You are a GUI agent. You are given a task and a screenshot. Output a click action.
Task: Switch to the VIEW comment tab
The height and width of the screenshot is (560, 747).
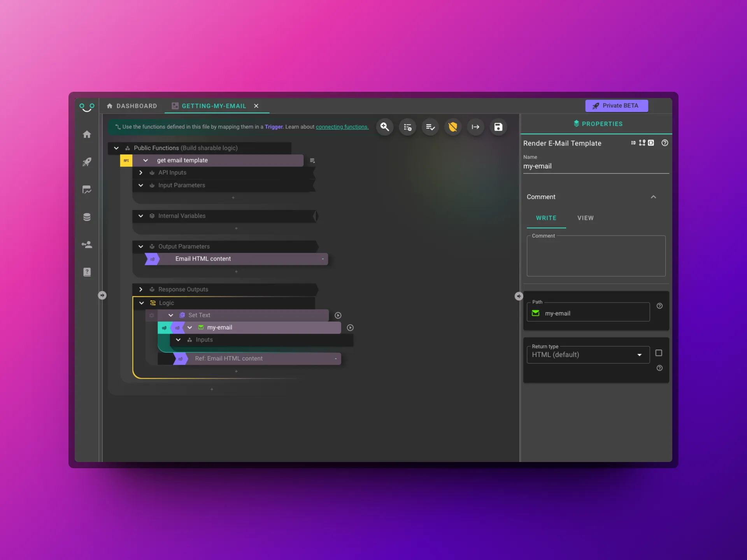tap(585, 218)
